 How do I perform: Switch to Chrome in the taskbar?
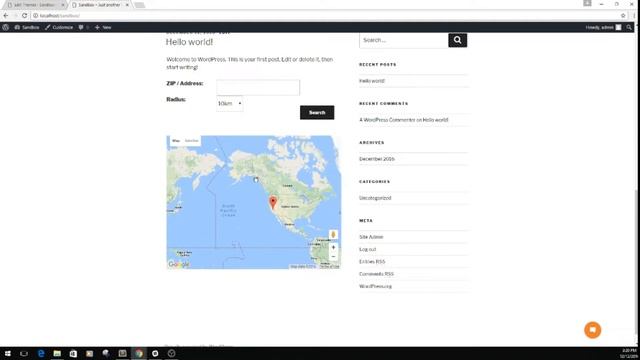pos(139,353)
